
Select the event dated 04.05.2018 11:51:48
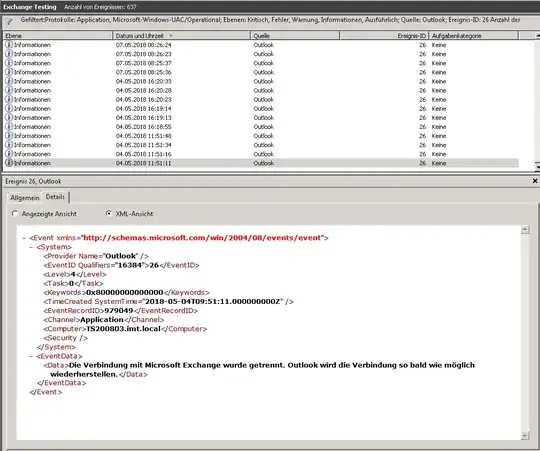(x=261, y=136)
